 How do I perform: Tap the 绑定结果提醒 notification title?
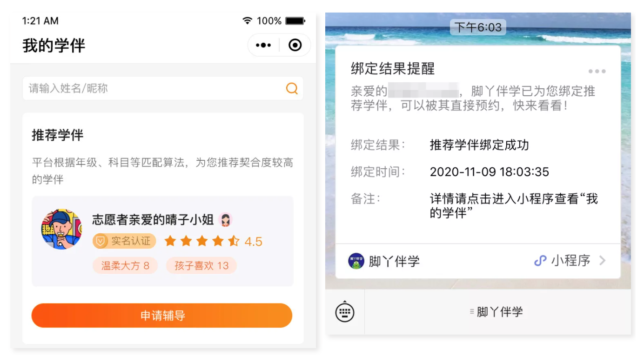point(393,69)
